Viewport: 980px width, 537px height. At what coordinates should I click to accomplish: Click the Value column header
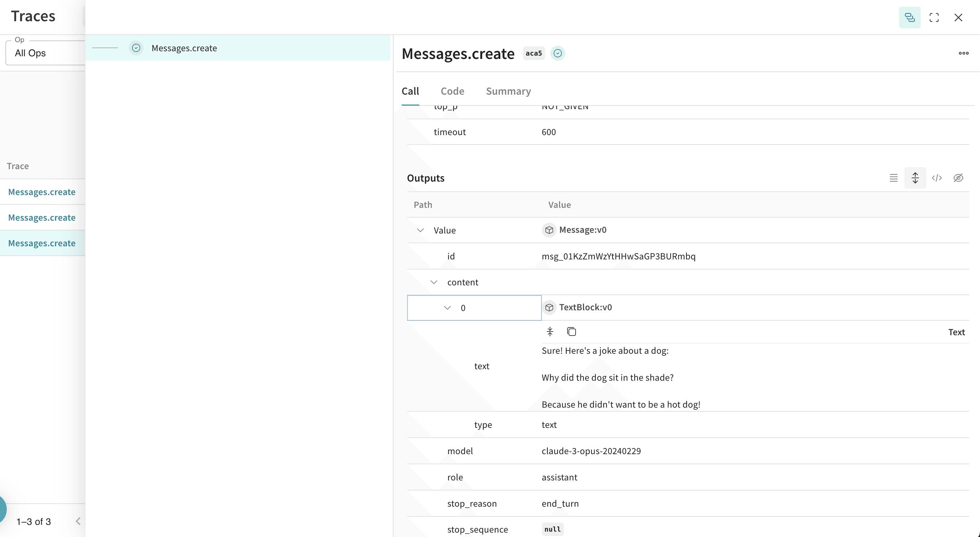click(x=559, y=205)
